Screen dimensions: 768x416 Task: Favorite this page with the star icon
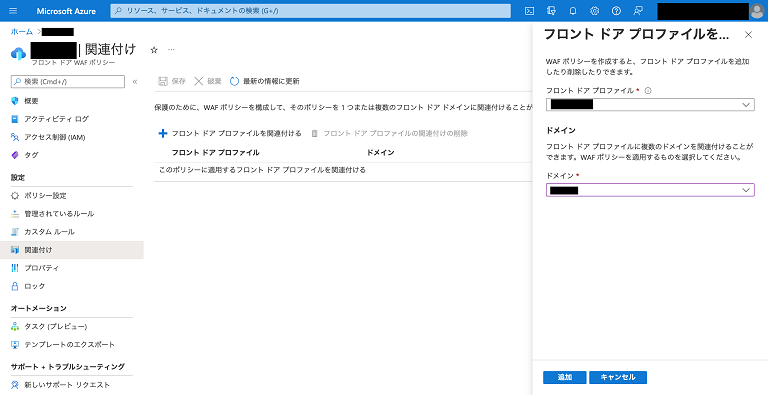point(153,49)
